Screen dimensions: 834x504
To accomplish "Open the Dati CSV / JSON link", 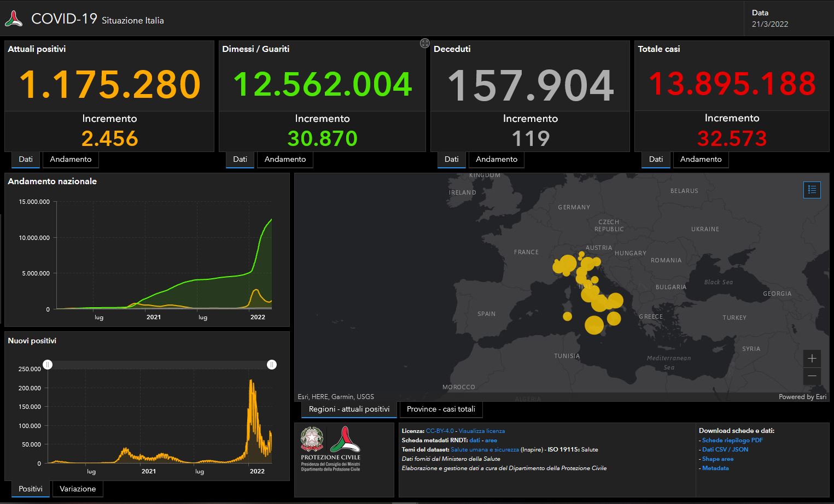I will coord(725,449).
